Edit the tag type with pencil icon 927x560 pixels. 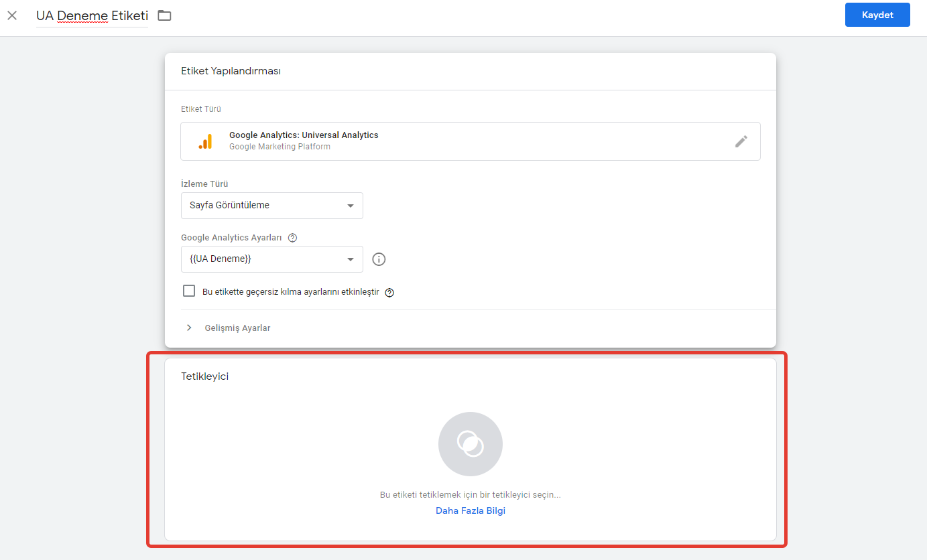pyautogui.click(x=741, y=141)
